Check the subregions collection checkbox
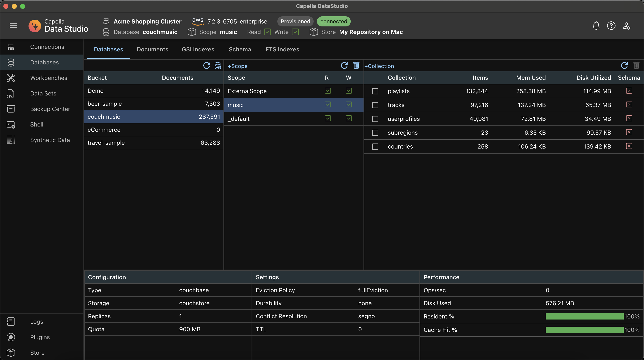The height and width of the screenshot is (360, 644). [x=375, y=133]
